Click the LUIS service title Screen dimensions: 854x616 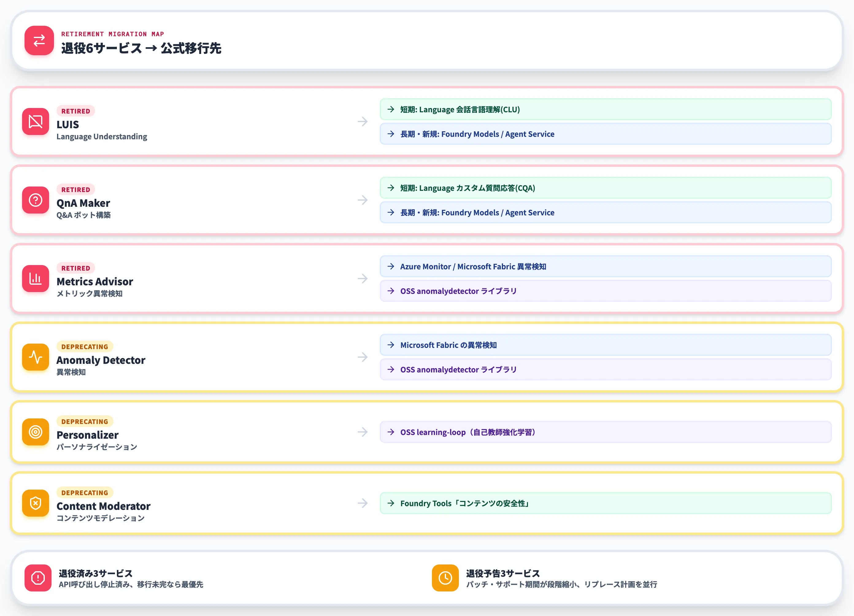pos(68,124)
